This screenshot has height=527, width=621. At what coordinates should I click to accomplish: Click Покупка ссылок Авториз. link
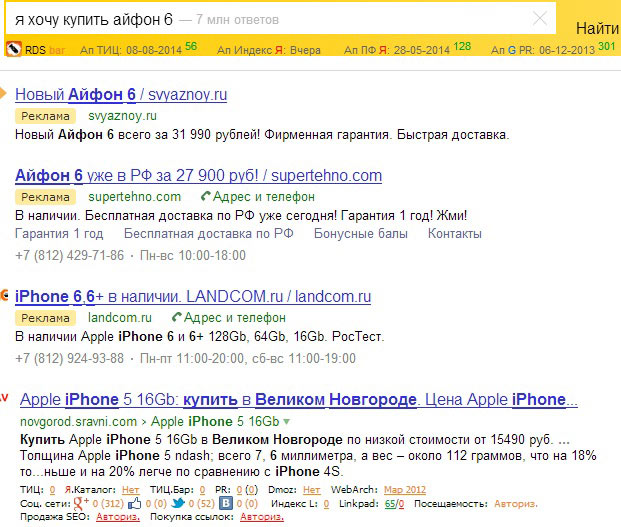point(262,517)
